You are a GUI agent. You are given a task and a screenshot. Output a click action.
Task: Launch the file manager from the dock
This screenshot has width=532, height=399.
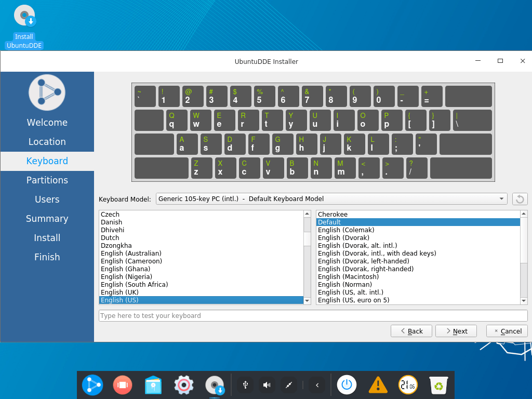[153, 385]
